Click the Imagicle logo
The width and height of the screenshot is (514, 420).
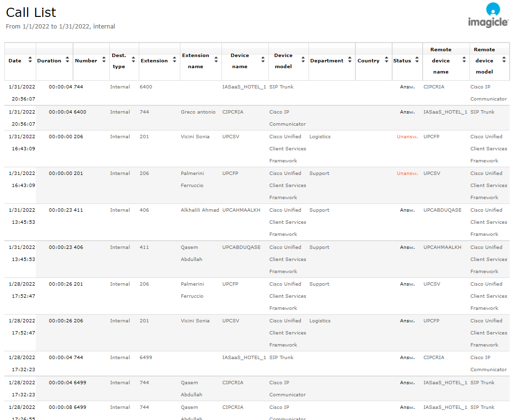pos(488,15)
